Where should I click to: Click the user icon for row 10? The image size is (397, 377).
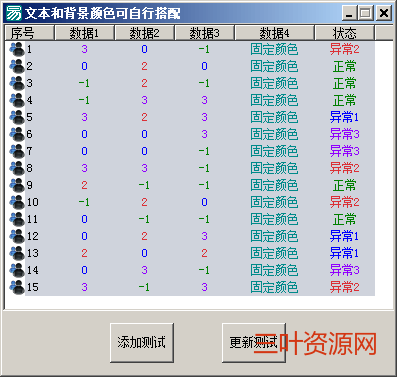pyautogui.click(x=17, y=202)
